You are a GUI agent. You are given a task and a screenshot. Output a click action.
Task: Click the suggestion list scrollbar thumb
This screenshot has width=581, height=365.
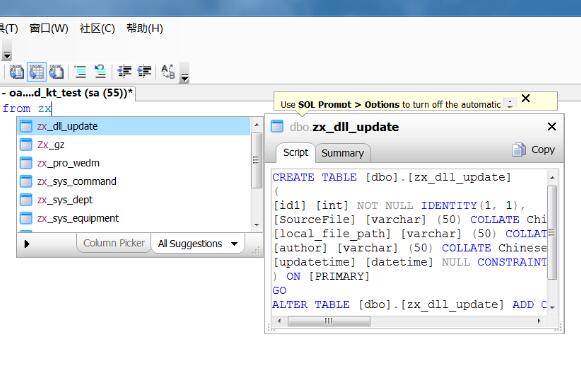[256, 160]
